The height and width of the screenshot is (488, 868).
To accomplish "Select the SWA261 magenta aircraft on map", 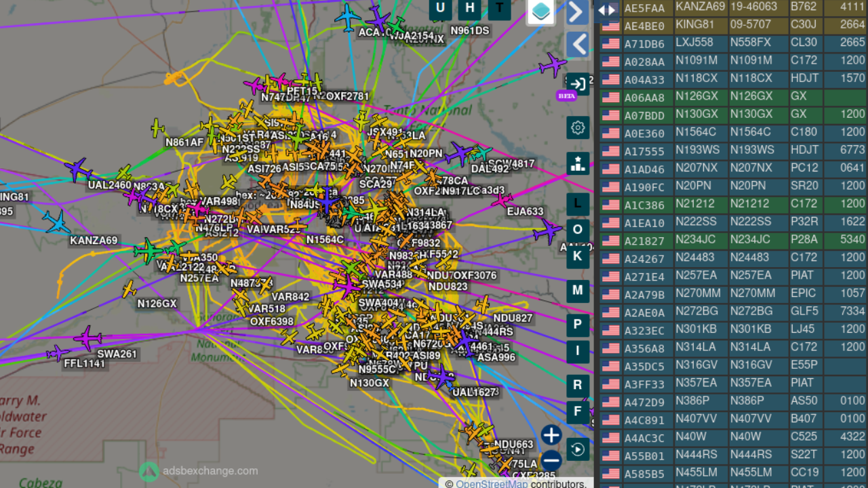I will [x=87, y=338].
